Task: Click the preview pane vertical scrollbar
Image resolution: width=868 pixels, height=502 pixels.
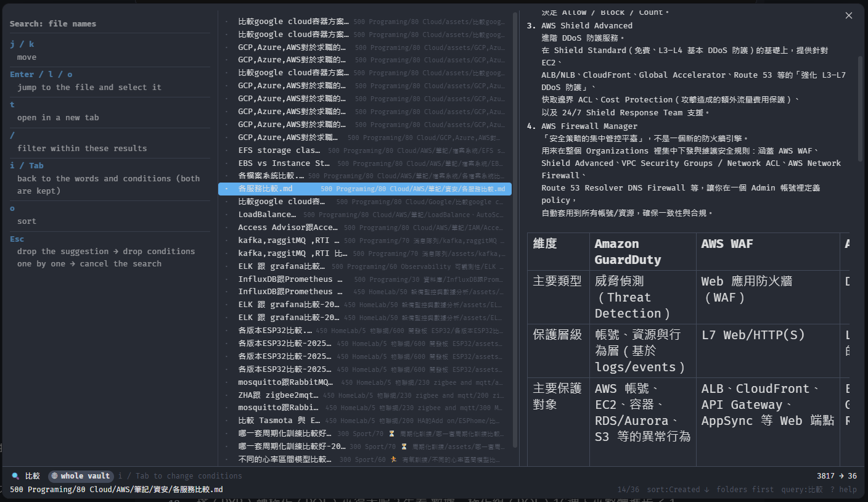Action: pos(860,108)
